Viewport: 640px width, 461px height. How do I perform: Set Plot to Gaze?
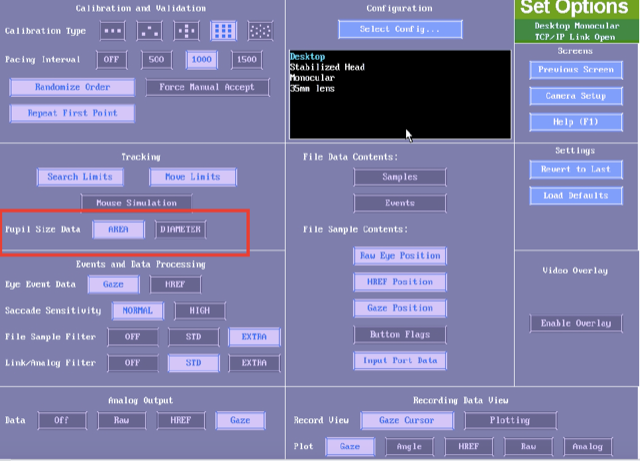pyautogui.click(x=350, y=447)
